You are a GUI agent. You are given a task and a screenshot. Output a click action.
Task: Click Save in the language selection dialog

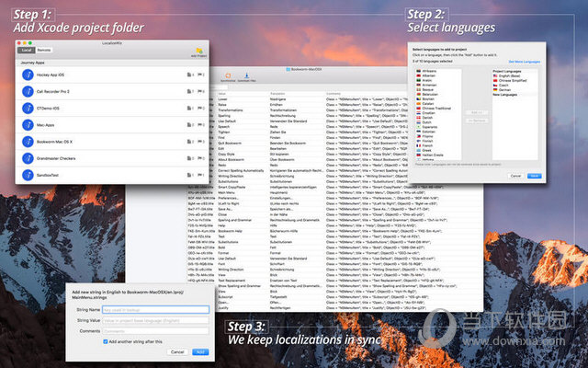click(x=535, y=176)
